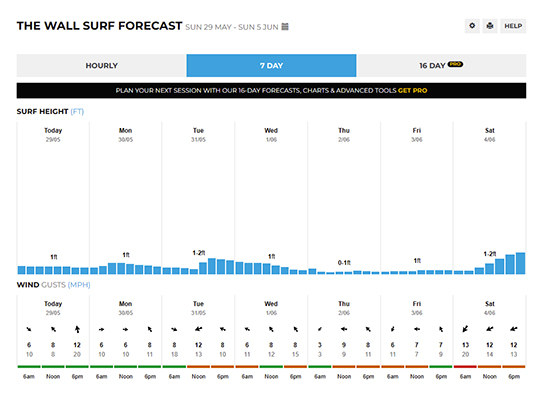The height and width of the screenshot is (393, 533).
Task: Click the red Saturday 6am rating bar
Action: click(465, 367)
